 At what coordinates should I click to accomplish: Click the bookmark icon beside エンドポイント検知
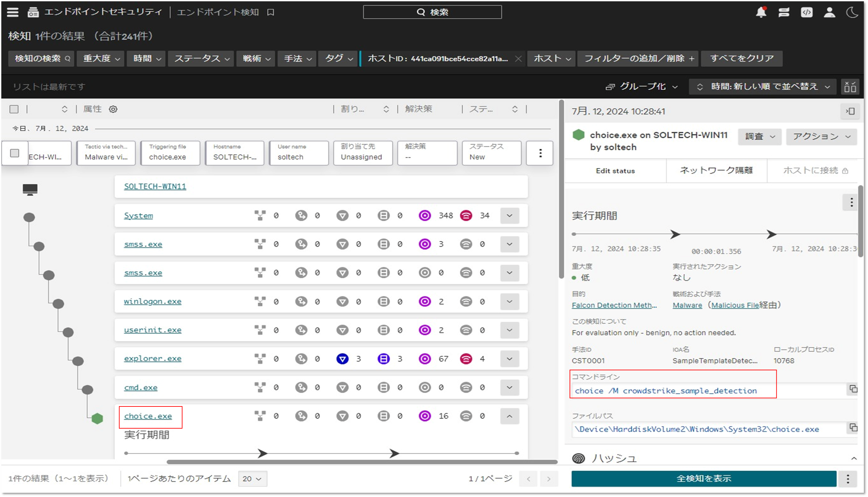(x=270, y=12)
